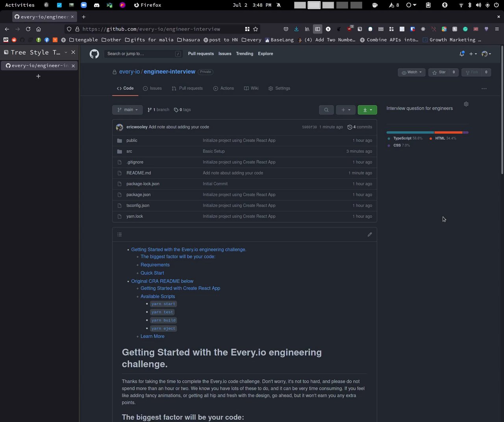The width and height of the screenshot is (504, 422).
Task: Click the CSS 7.0% language label
Action: click(x=399, y=146)
